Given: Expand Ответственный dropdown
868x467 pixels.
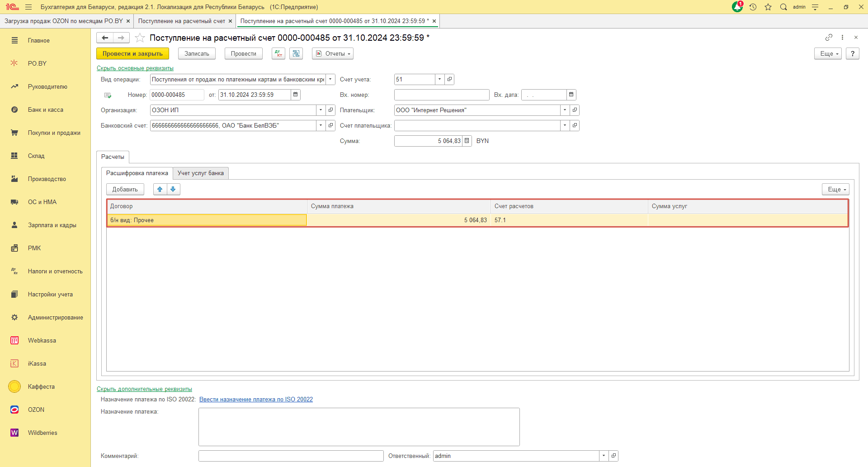Looking at the screenshot, I should click(x=604, y=456).
